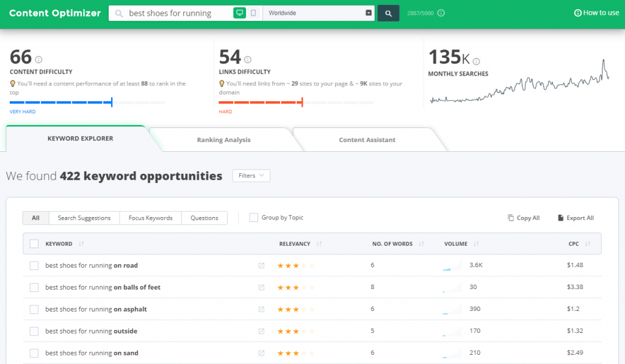Click lightbulb tip icon under Links Difficulty

coord(222,84)
